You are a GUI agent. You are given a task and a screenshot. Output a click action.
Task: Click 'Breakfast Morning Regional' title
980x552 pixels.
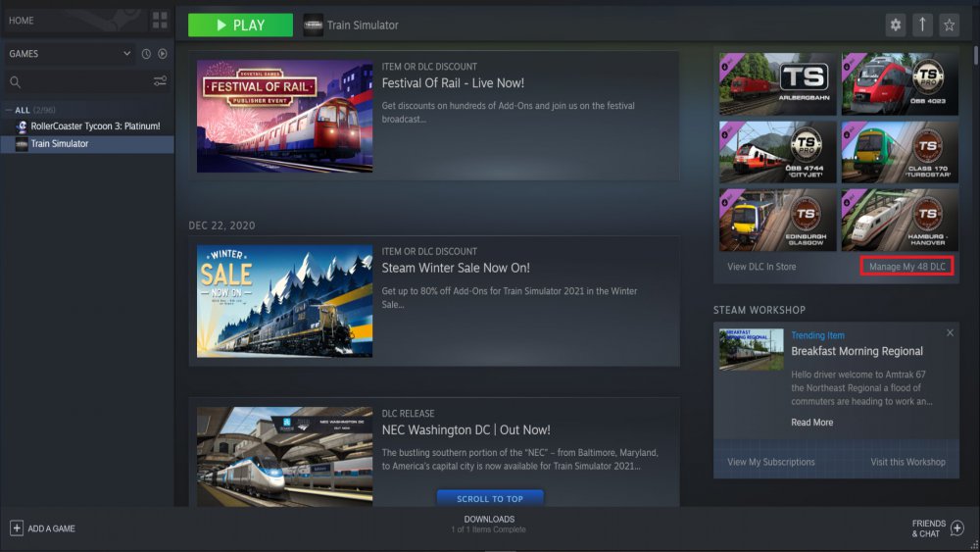[857, 351]
